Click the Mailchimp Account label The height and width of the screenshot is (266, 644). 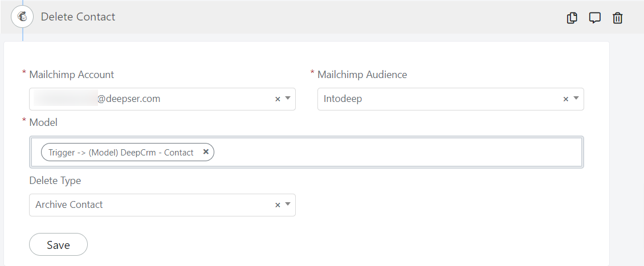[x=71, y=75]
